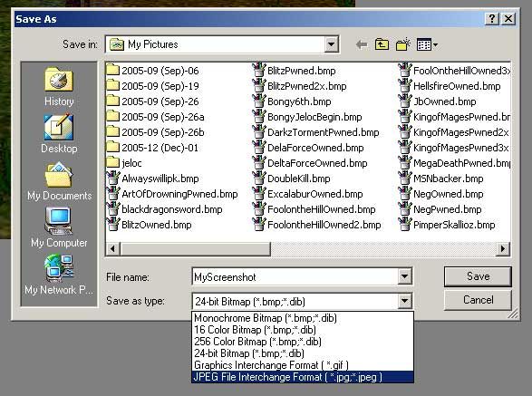Click into the File name field
The height and width of the screenshot is (396, 532).
click(x=295, y=277)
